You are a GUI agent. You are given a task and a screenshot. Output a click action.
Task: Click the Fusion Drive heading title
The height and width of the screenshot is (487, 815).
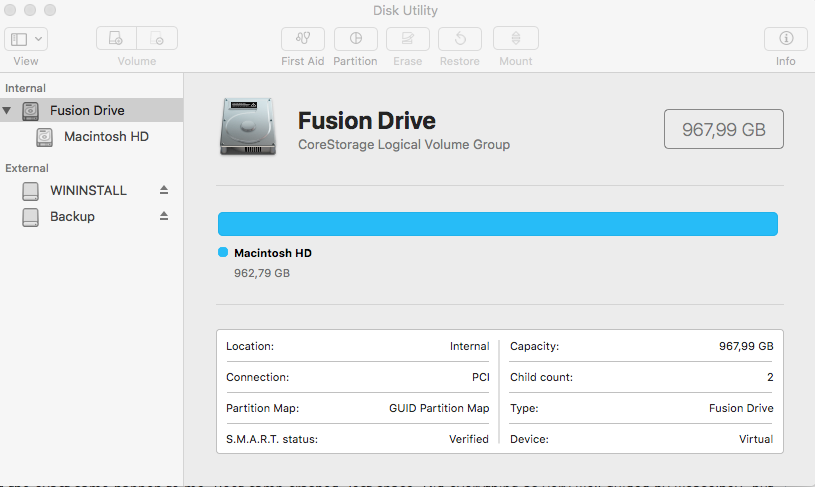click(367, 121)
